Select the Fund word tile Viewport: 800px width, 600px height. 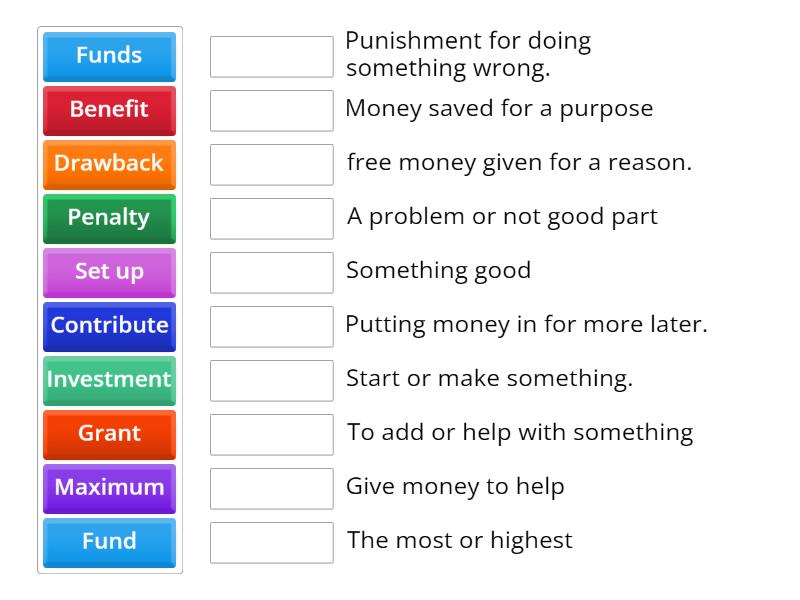[x=108, y=542]
